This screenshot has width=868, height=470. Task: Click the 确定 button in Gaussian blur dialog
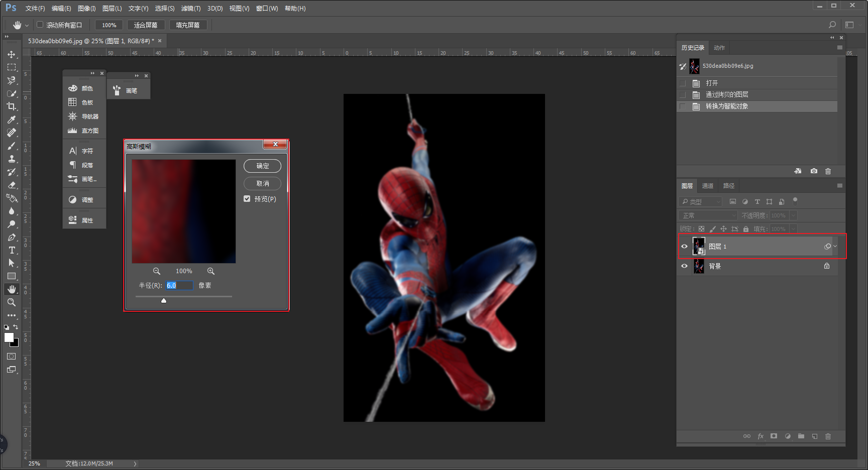[262, 166]
